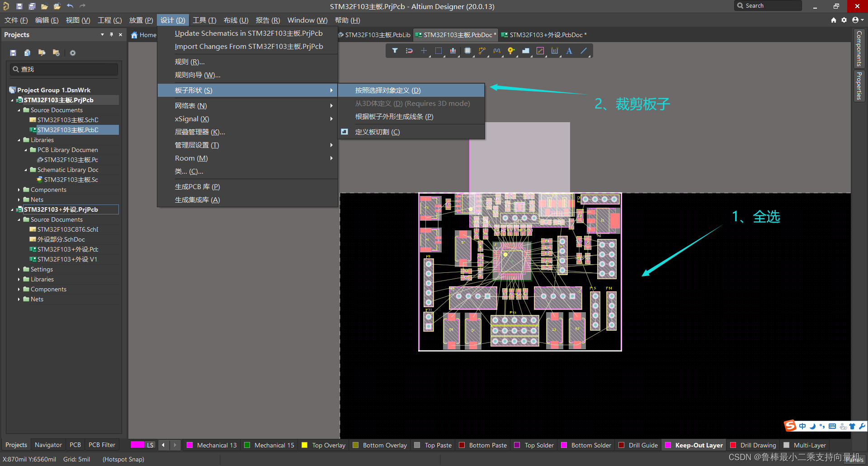Image resolution: width=868 pixels, height=466 pixels.
Task: Click the save all documents icon
Action: tap(32, 6)
